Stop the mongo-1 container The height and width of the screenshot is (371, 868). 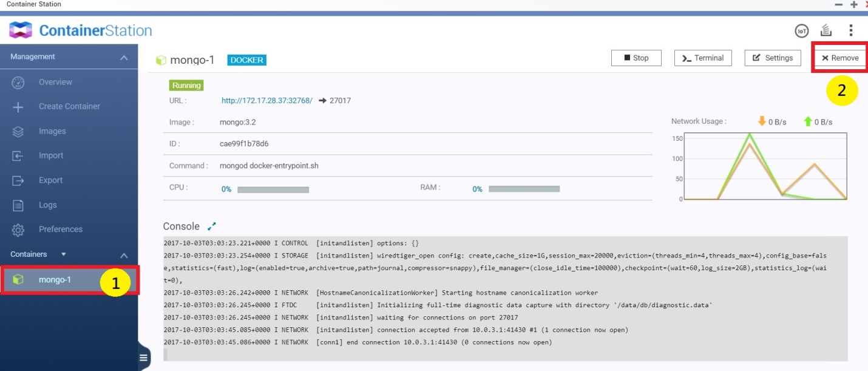636,58
